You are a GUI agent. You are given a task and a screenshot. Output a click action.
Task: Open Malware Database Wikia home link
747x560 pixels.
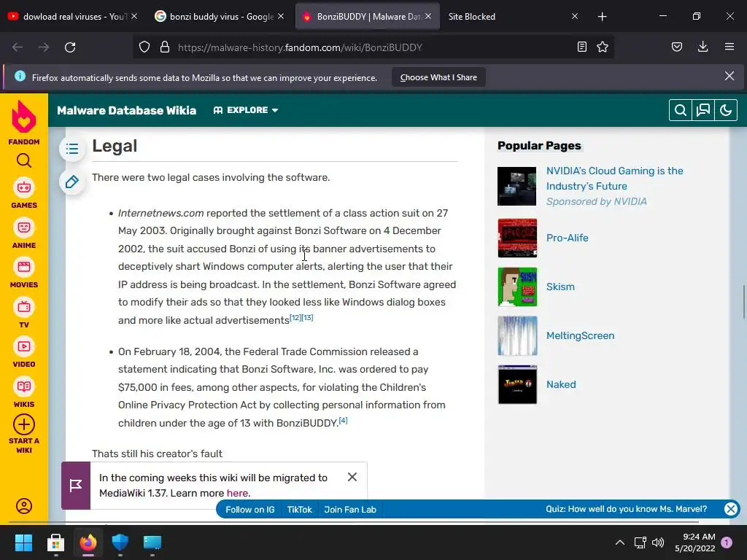tap(127, 111)
